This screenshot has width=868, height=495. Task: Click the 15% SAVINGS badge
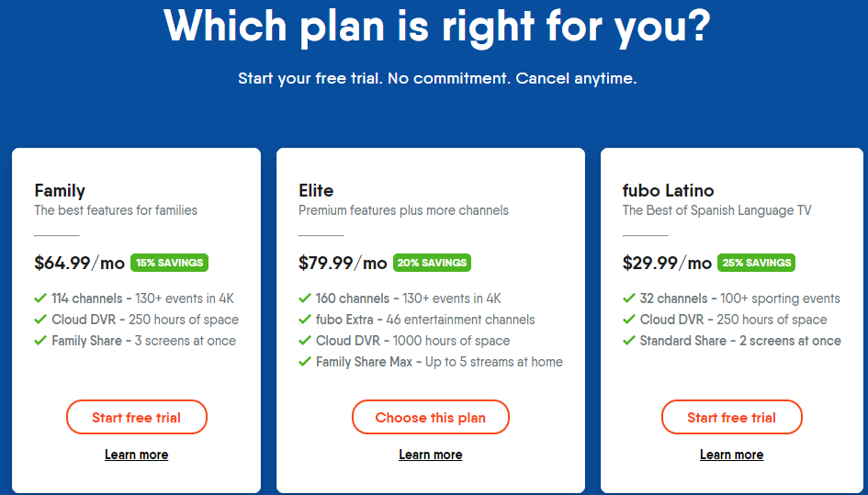tap(169, 263)
